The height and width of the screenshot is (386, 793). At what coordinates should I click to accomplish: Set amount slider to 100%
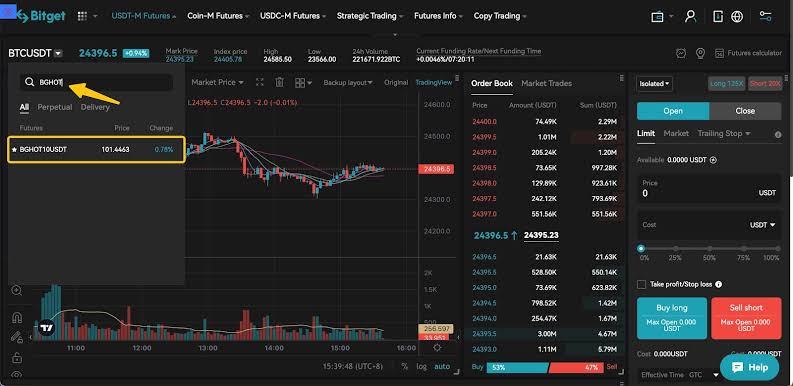pos(778,249)
